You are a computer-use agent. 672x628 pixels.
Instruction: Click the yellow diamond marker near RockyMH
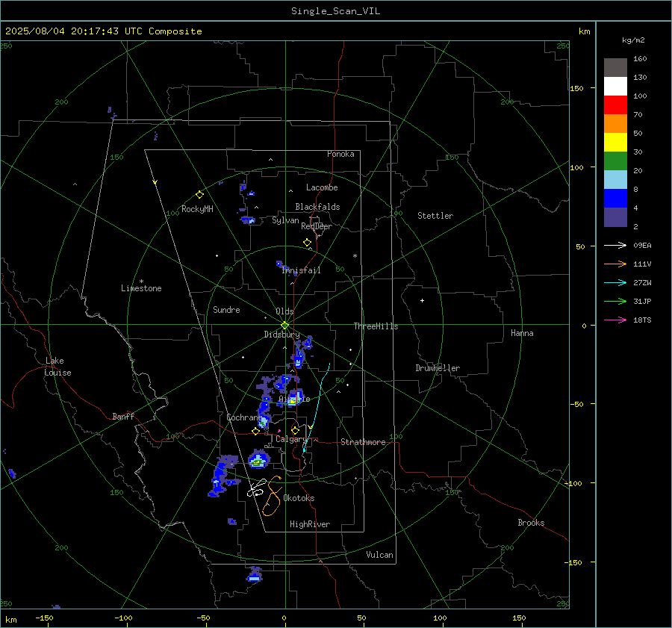pyautogui.click(x=199, y=195)
